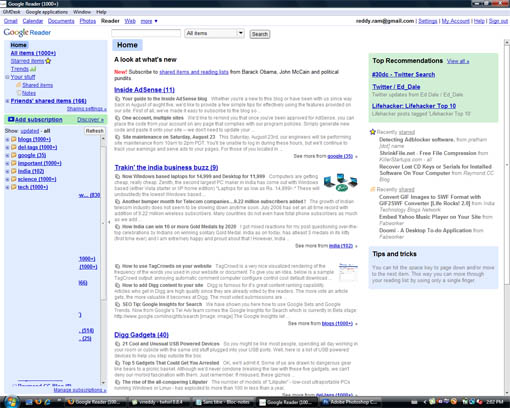Click the subscription list scrollbar down arrow
The height and width of the screenshot is (408, 510).
(x=103, y=383)
